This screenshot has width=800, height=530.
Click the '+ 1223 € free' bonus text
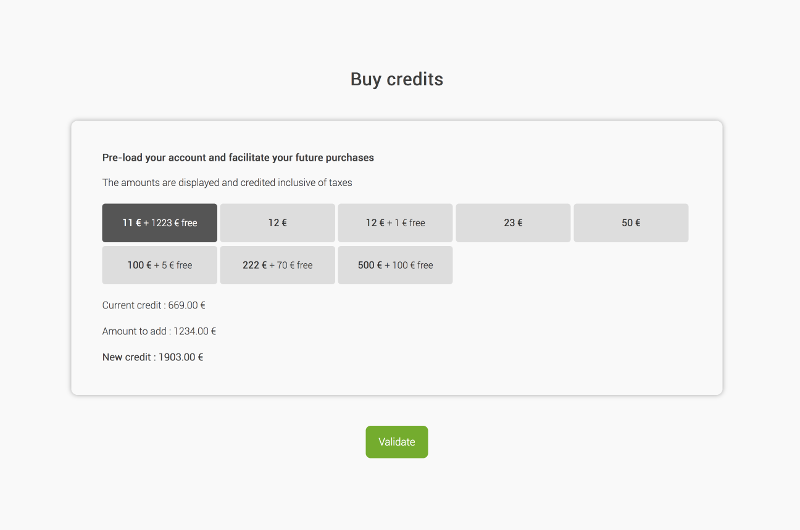171,223
